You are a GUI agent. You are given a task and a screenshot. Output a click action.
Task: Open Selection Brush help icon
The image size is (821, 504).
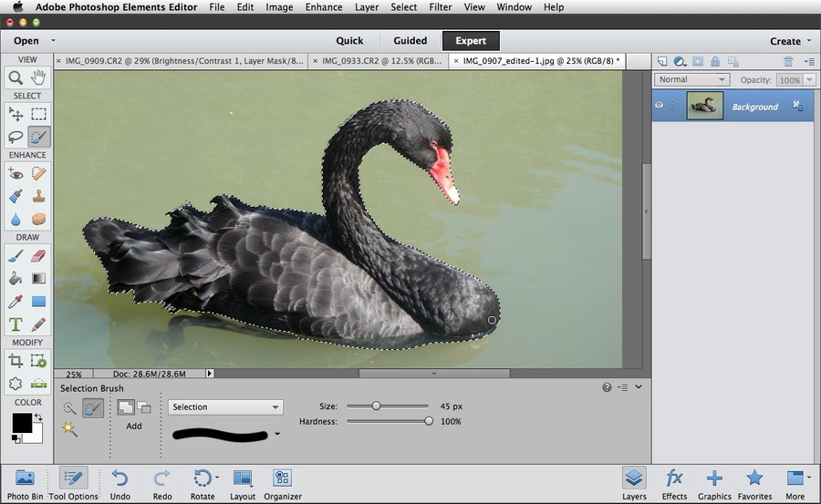[x=607, y=387]
